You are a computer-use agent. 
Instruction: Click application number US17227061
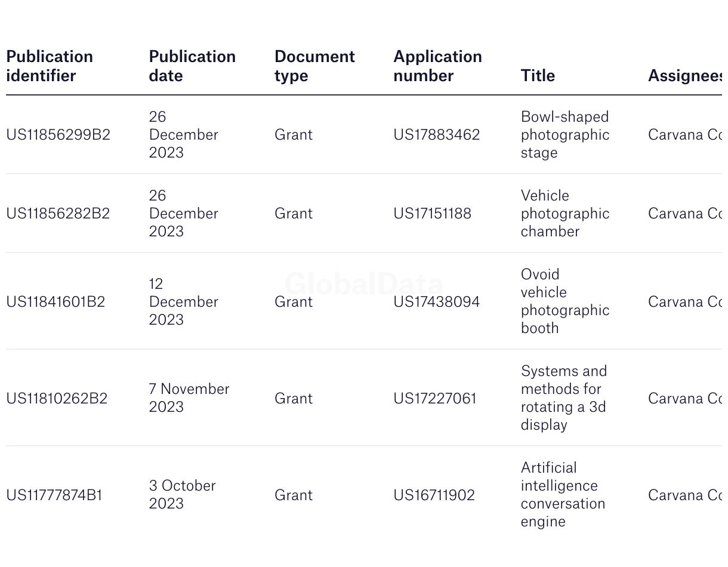(434, 398)
